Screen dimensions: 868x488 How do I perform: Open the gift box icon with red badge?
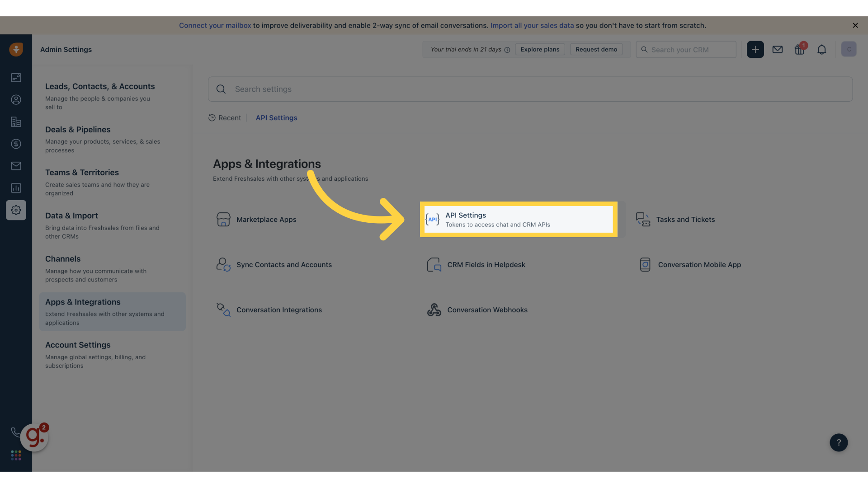[x=800, y=49]
